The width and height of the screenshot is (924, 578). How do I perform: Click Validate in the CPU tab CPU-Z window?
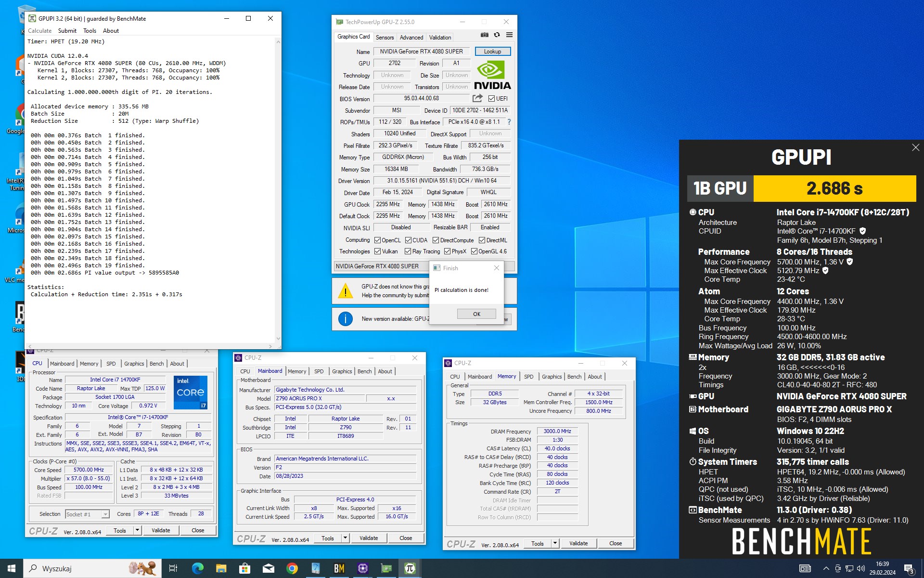[161, 530]
